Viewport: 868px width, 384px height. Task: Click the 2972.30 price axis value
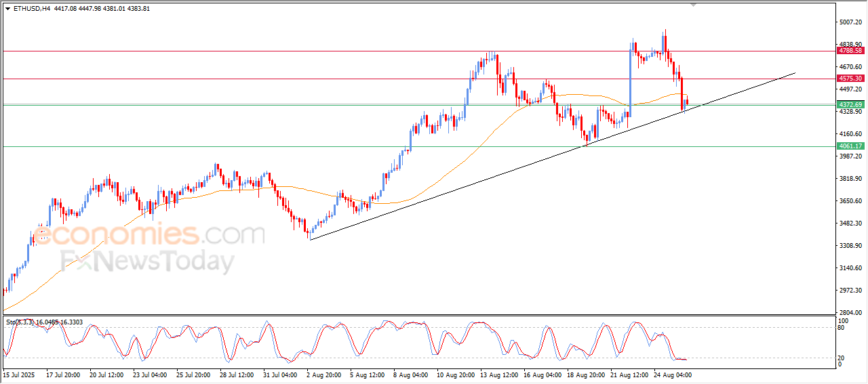click(850, 291)
